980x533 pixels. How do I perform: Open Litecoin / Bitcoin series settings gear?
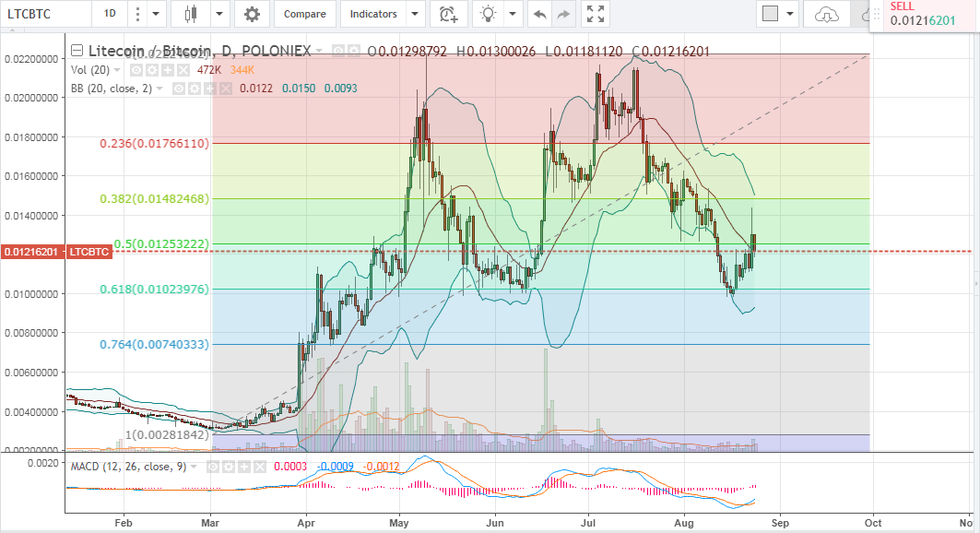point(354,52)
